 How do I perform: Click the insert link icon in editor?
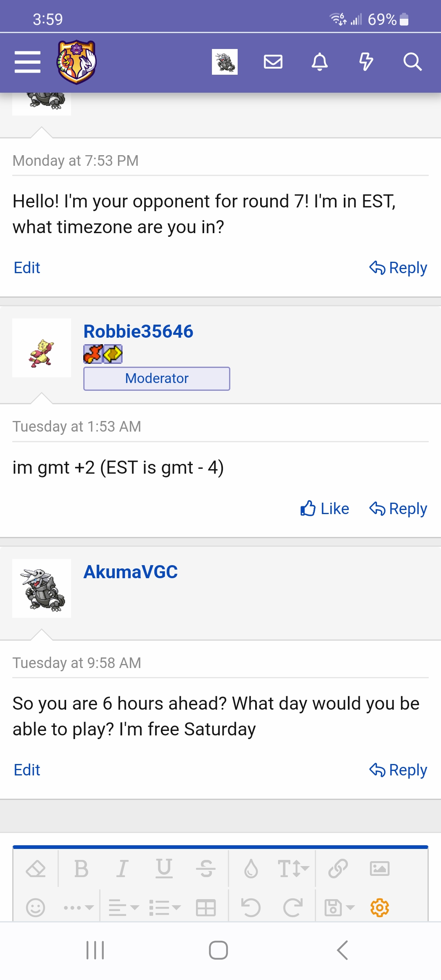(x=338, y=869)
